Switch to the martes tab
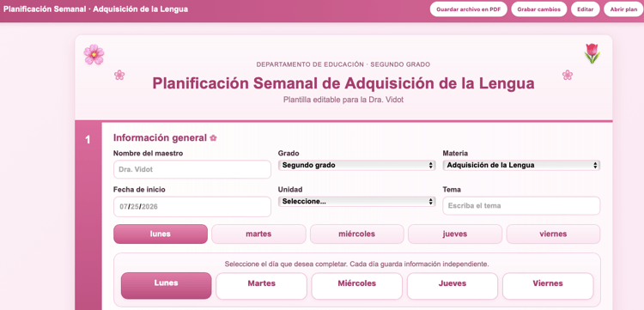The width and height of the screenshot is (644, 310). point(258,234)
